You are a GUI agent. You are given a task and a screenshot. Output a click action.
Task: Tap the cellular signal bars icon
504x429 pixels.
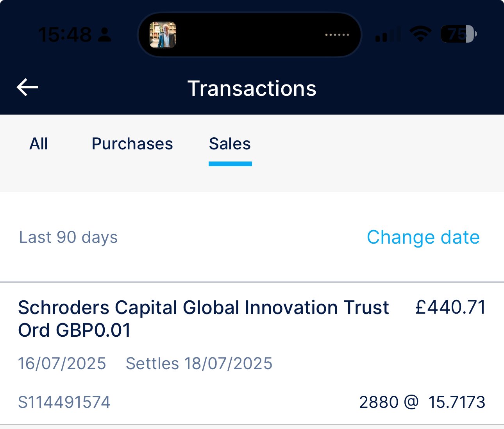tap(388, 34)
